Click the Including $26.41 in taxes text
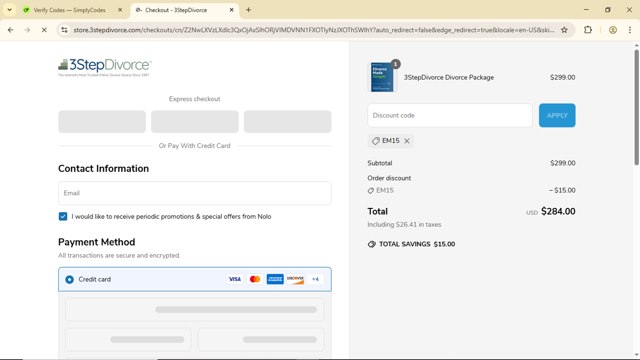Viewport: 640px width, 360px height. (x=404, y=224)
